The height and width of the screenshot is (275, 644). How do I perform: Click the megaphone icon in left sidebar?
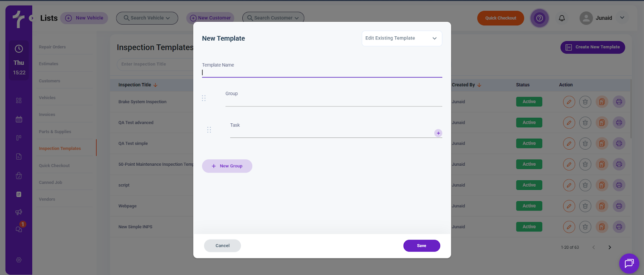click(19, 212)
